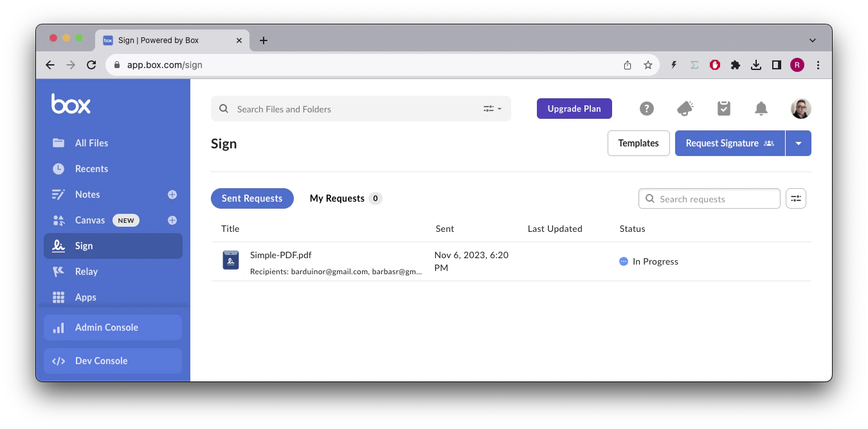Go forward in browser
Viewport: 868px width, 429px height.
(71, 65)
